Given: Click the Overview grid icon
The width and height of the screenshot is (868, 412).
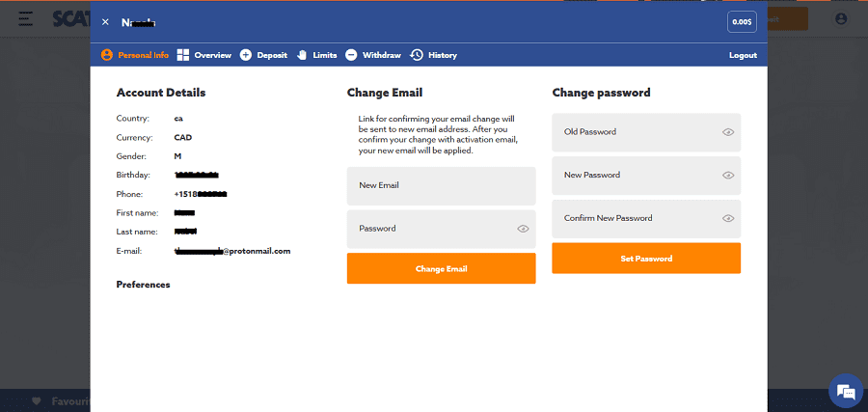Looking at the screenshot, I should pyautogui.click(x=183, y=55).
